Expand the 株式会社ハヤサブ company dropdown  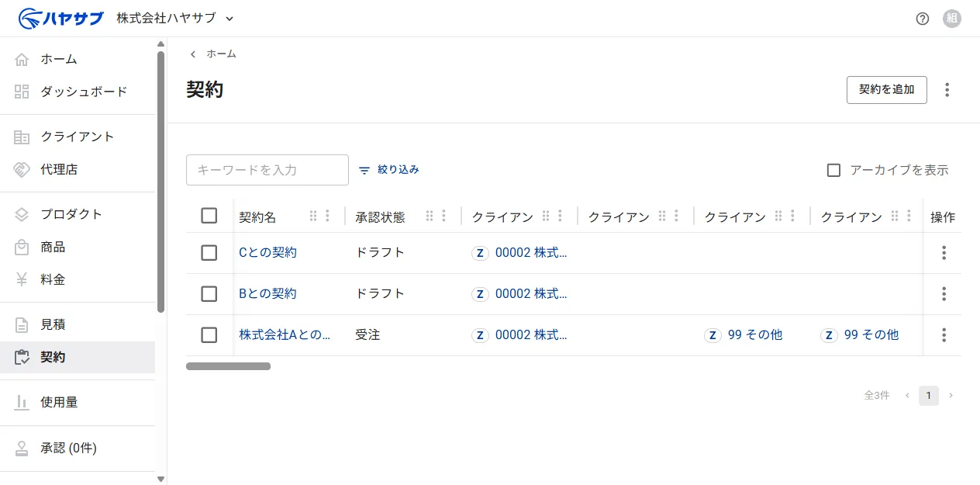coord(229,19)
